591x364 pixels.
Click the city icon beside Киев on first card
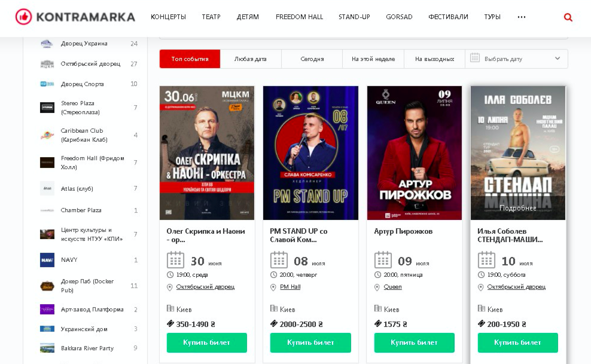tap(169, 309)
